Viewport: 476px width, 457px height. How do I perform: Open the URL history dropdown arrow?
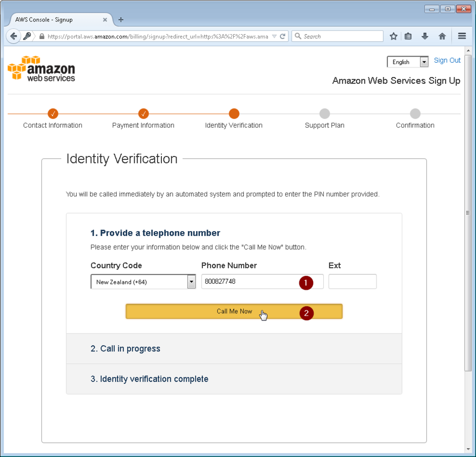tap(274, 37)
